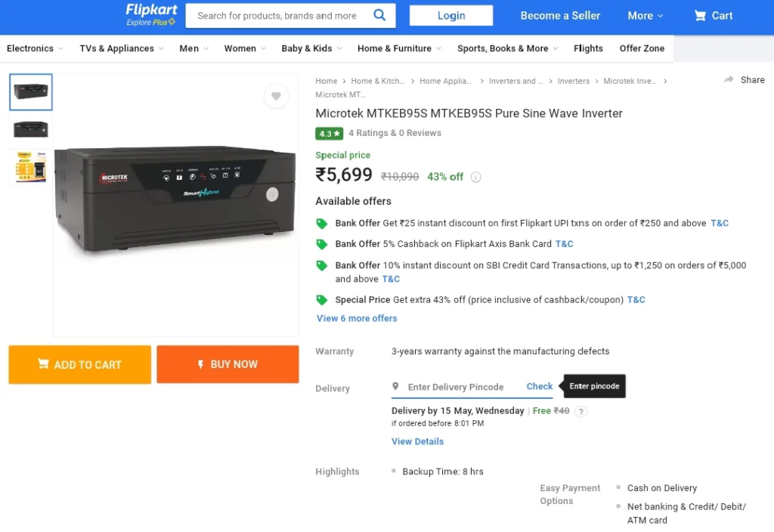Click the question mark icon beside delivery charge
Screen dimensions: 774x532
(x=581, y=411)
